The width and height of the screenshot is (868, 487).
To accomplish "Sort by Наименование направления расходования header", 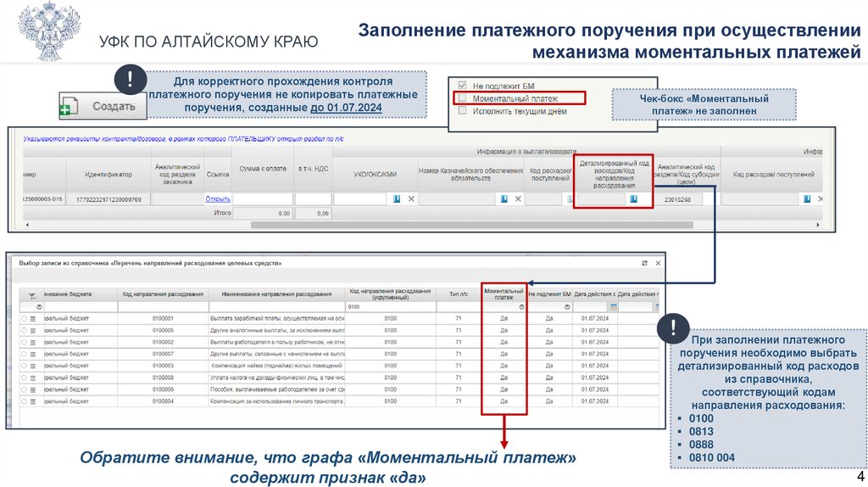I will tap(276, 294).
